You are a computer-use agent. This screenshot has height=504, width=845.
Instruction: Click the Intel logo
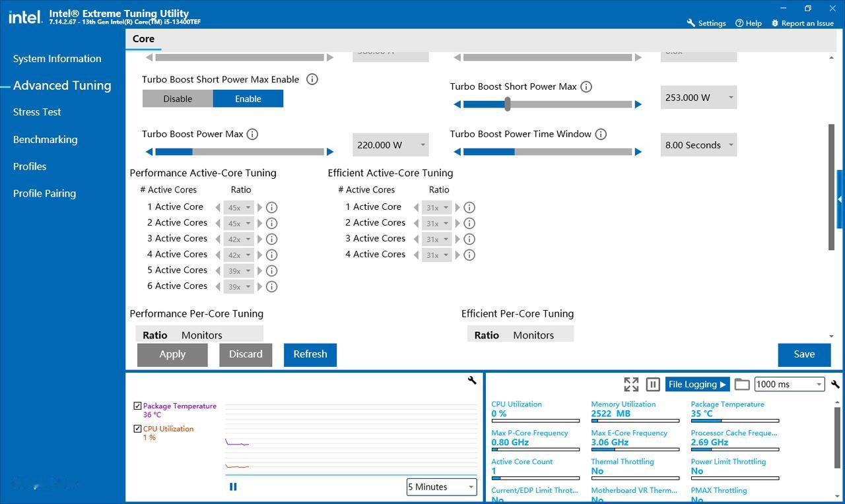pos(25,17)
